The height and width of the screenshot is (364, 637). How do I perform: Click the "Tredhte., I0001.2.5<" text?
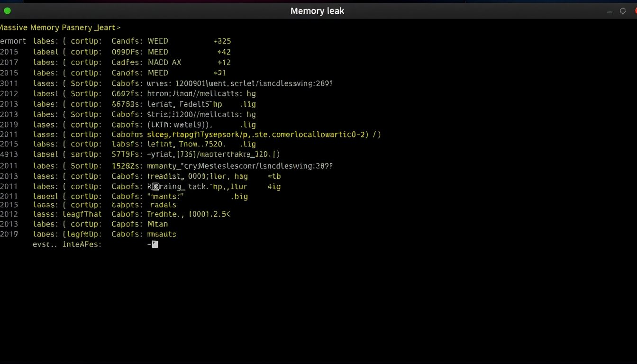(189, 214)
